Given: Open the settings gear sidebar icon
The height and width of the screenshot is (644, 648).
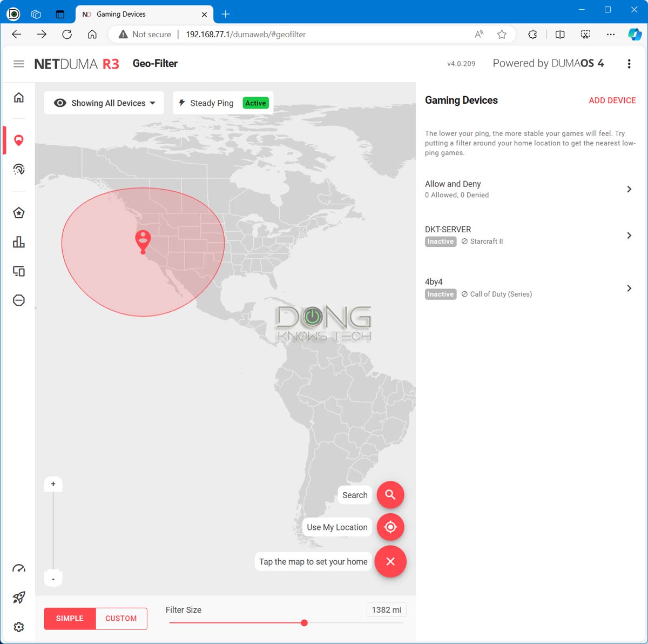Looking at the screenshot, I should (x=19, y=627).
